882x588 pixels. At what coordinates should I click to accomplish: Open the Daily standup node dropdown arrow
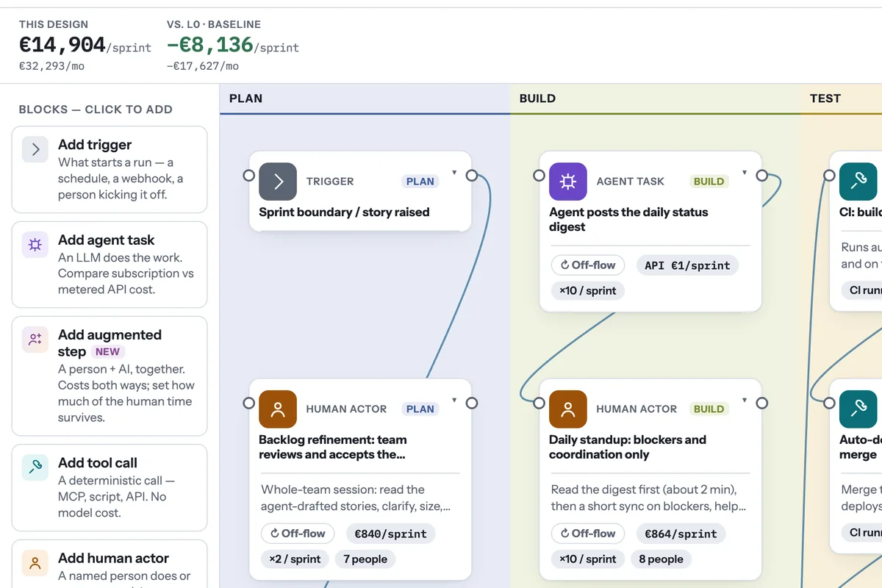pyautogui.click(x=745, y=401)
